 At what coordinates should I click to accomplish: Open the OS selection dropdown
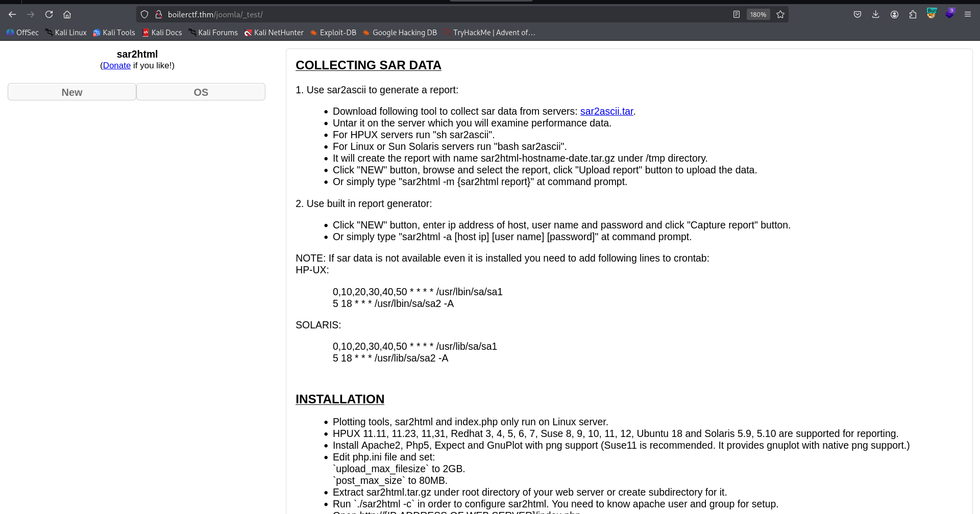coord(201,92)
